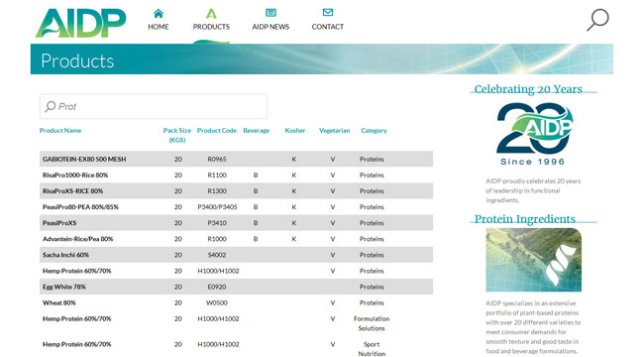
Task: Click product code R0965
Action: tap(217, 160)
